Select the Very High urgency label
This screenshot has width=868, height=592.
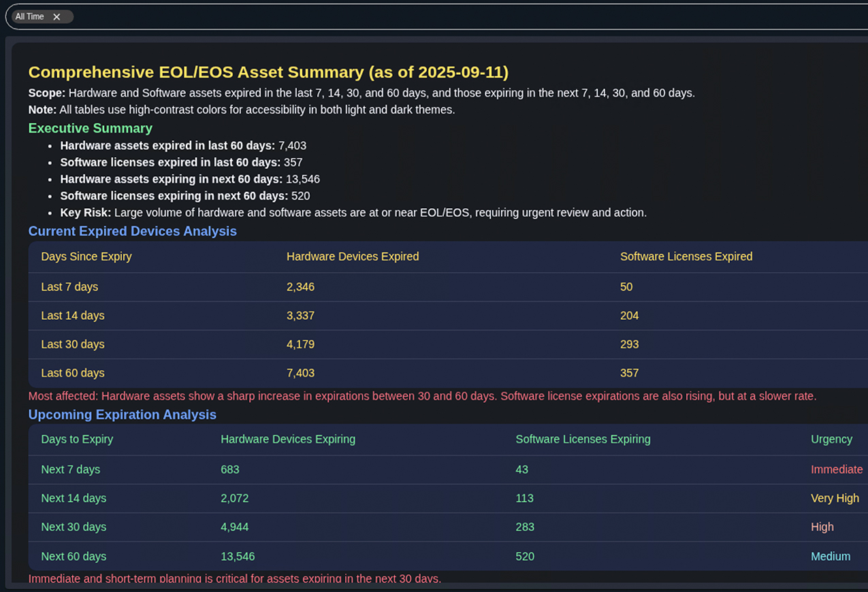tap(835, 498)
